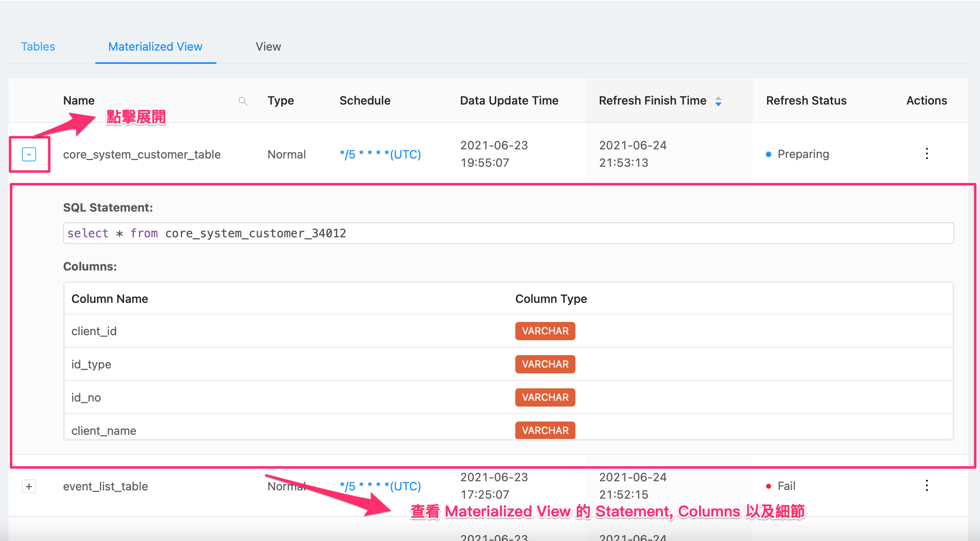Click the SQL Statement label
980x541 pixels.
tap(108, 207)
